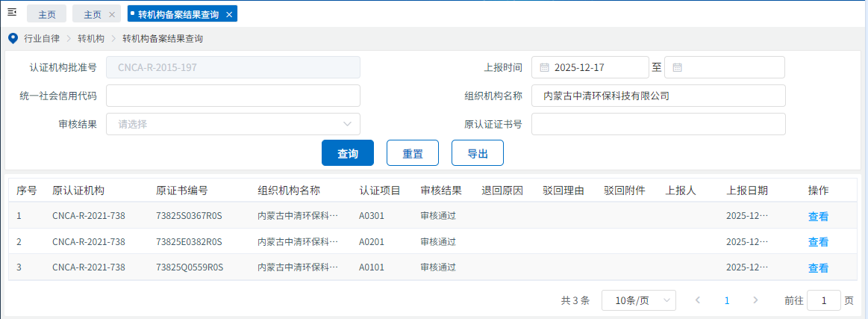Switch to the first 主页 tab
Screen dimensions: 868x319
point(46,15)
